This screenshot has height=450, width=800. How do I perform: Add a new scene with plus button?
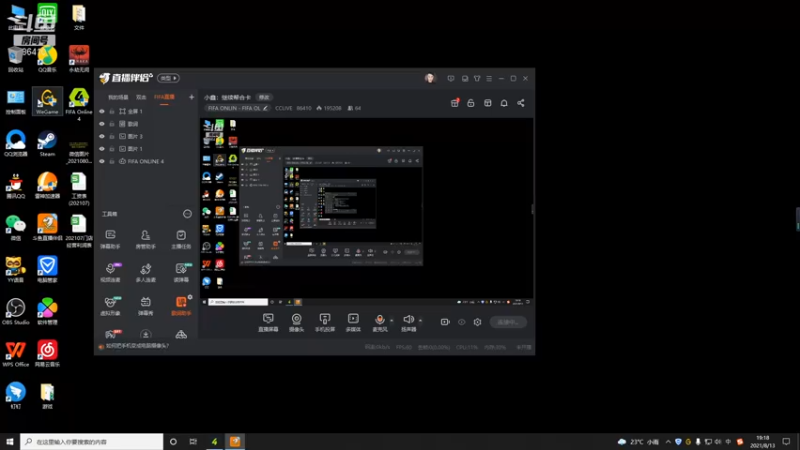point(191,97)
